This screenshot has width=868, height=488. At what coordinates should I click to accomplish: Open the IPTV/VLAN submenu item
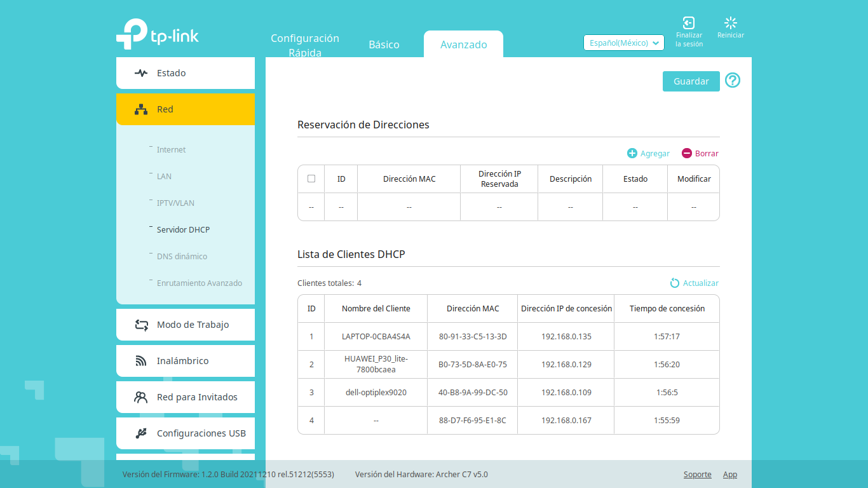pos(175,203)
